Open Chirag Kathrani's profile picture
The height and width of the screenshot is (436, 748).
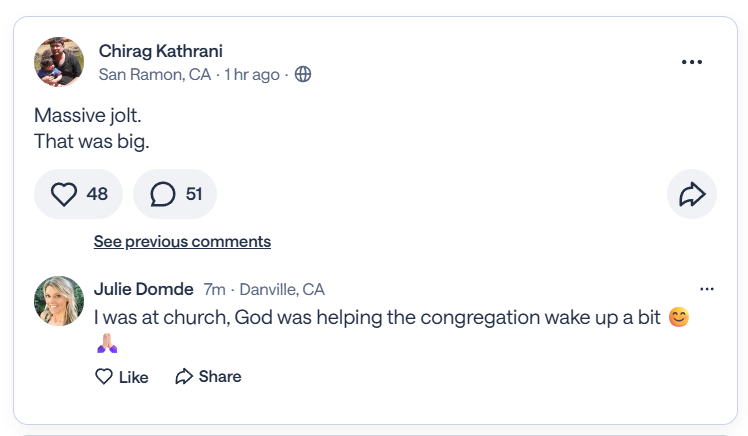[x=59, y=62]
